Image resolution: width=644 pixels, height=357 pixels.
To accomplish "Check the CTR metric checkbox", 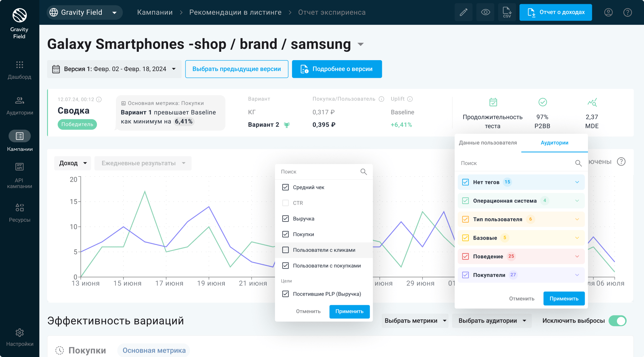I will click(285, 203).
